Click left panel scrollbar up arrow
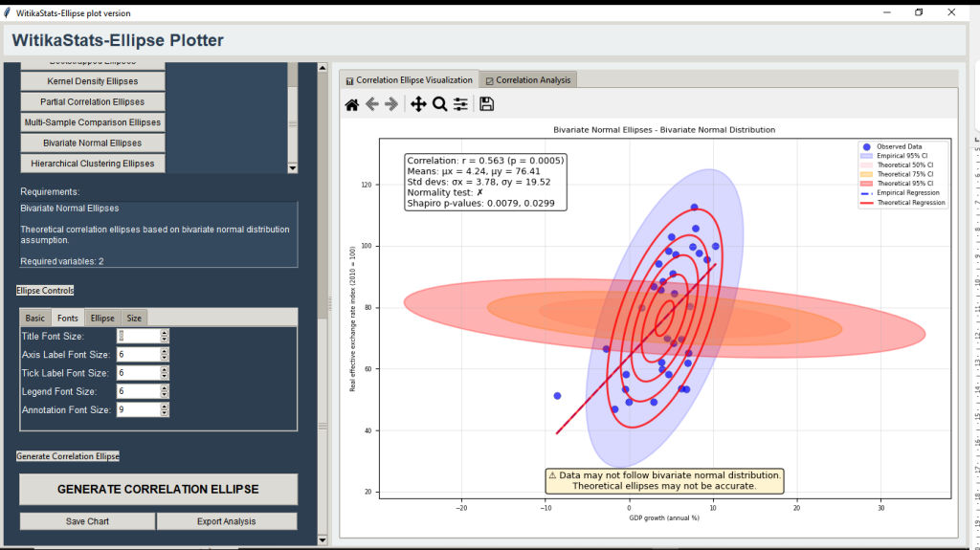The image size is (980, 550). coord(323,68)
